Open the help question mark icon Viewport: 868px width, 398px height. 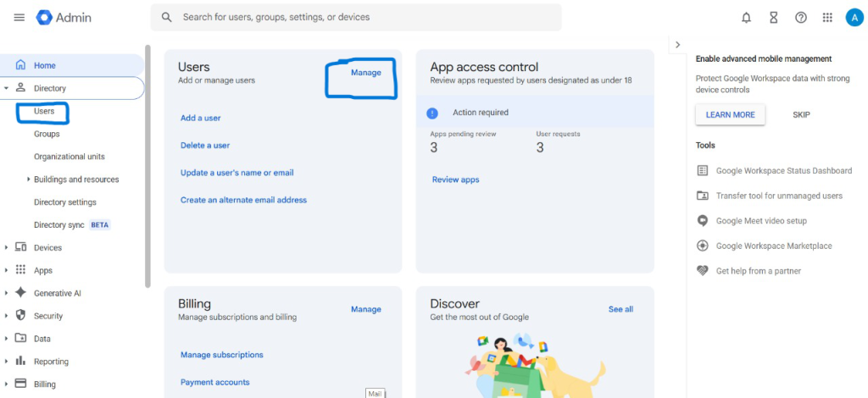[x=800, y=18]
